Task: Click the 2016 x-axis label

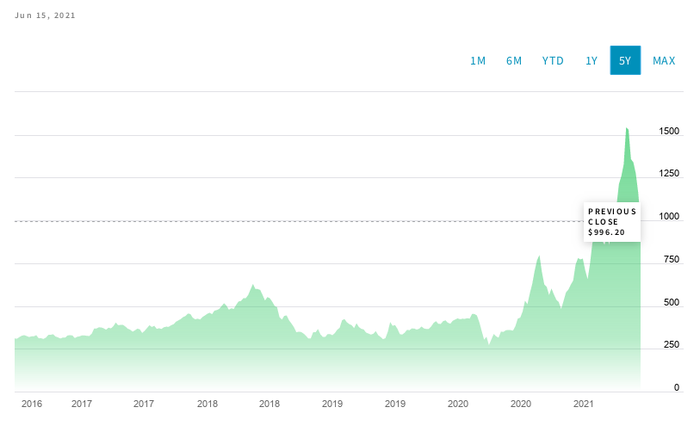Action: tap(32, 404)
